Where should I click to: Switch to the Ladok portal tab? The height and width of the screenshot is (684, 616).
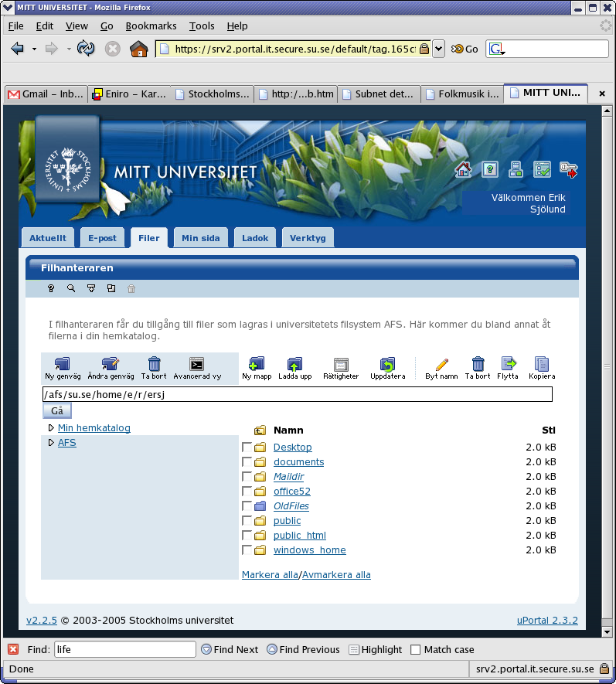coord(255,238)
